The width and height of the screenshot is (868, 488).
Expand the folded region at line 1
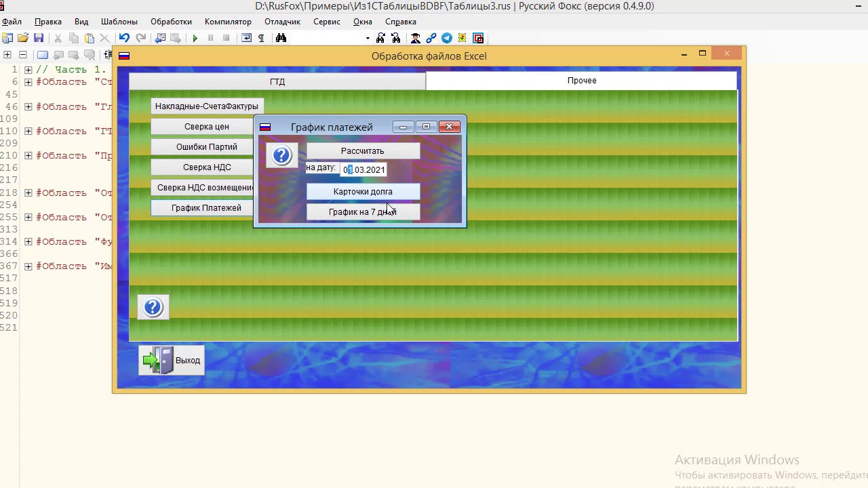click(28, 70)
